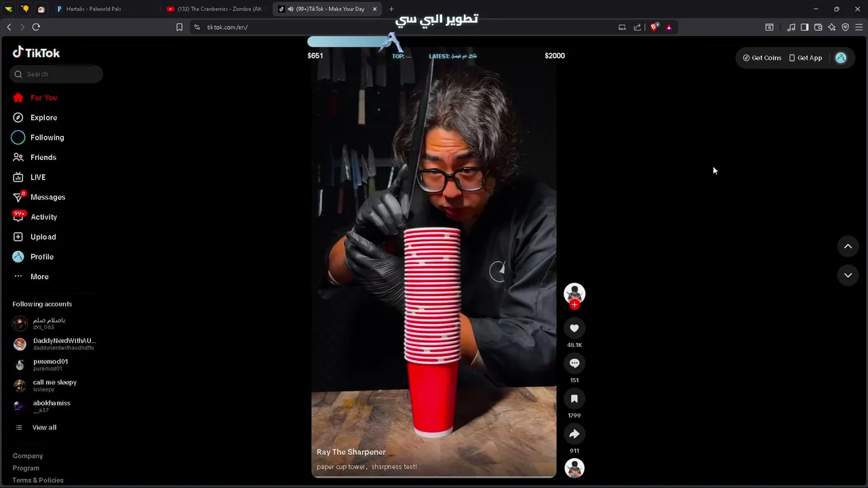Like the Ray The Sharpener video
The width and height of the screenshot is (868, 488).
pos(574,328)
